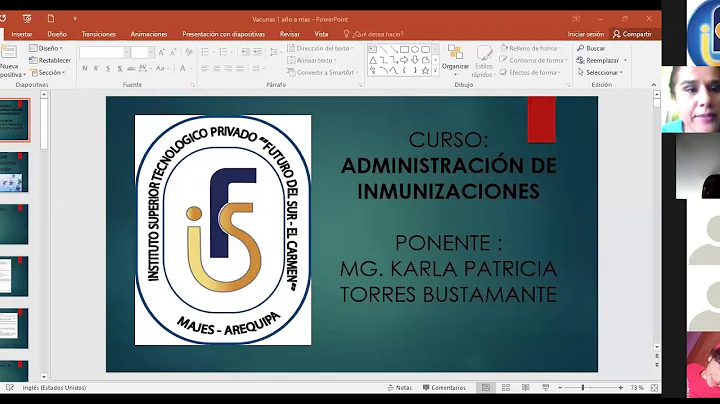Select the oval shape in gallery

[x=415, y=49]
